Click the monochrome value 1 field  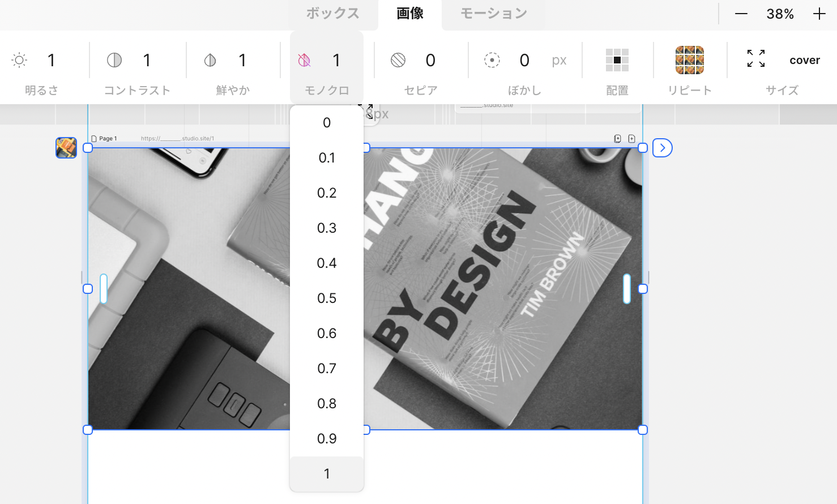pyautogui.click(x=337, y=60)
